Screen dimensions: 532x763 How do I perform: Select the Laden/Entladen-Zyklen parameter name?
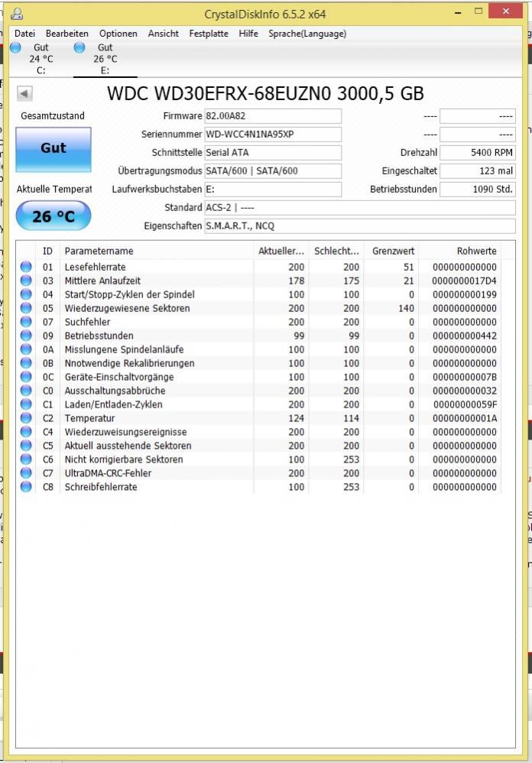114,405
